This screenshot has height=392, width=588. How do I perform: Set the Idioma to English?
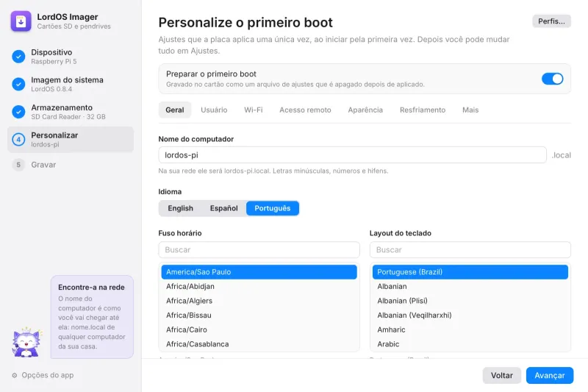click(x=180, y=208)
